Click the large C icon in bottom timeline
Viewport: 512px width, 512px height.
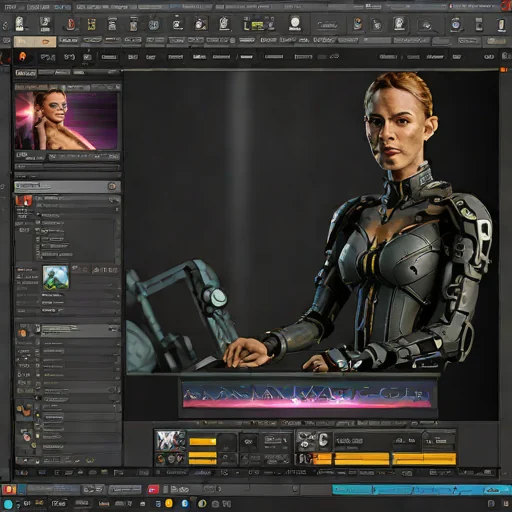[x=323, y=440]
